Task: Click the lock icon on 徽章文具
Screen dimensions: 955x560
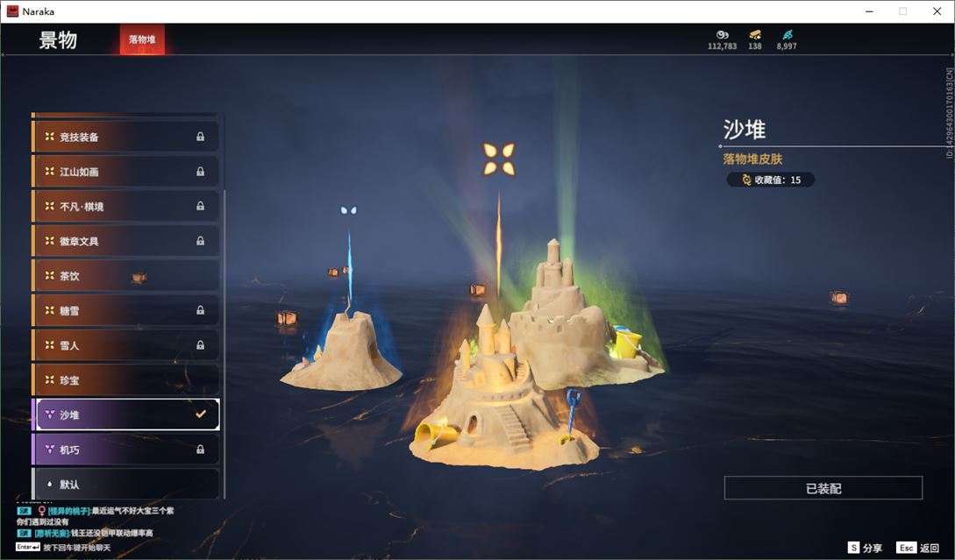Action: [x=200, y=241]
